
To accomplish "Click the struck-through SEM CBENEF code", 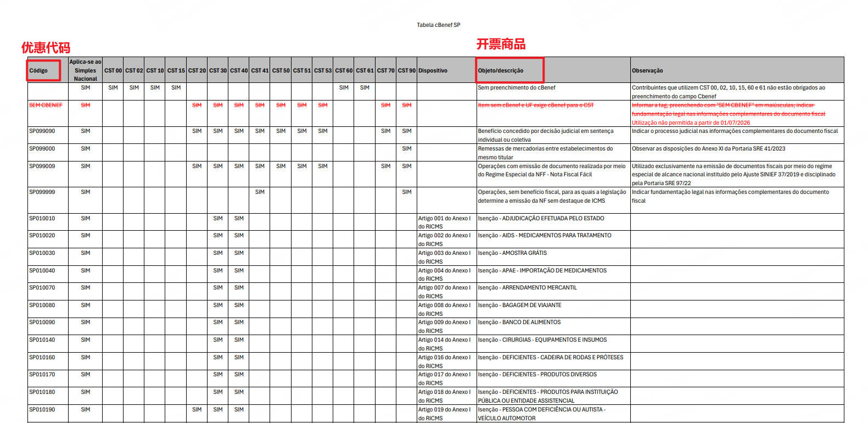I will point(46,105).
